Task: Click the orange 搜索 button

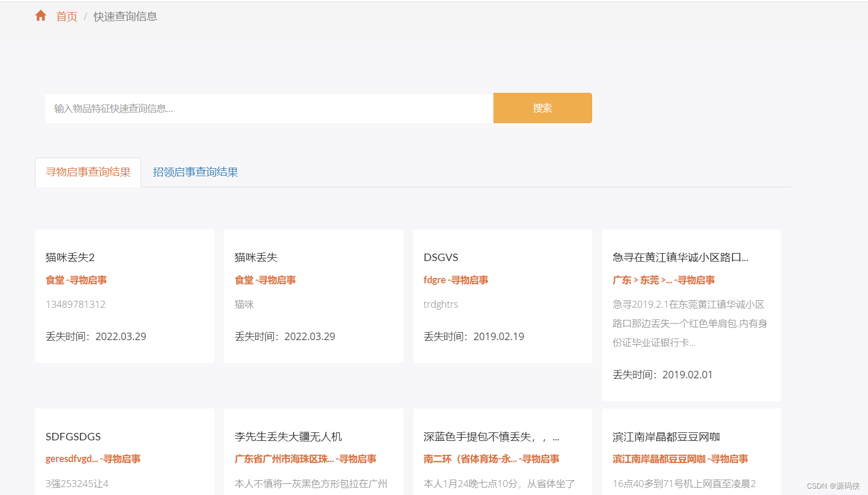Action: click(542, 108)
